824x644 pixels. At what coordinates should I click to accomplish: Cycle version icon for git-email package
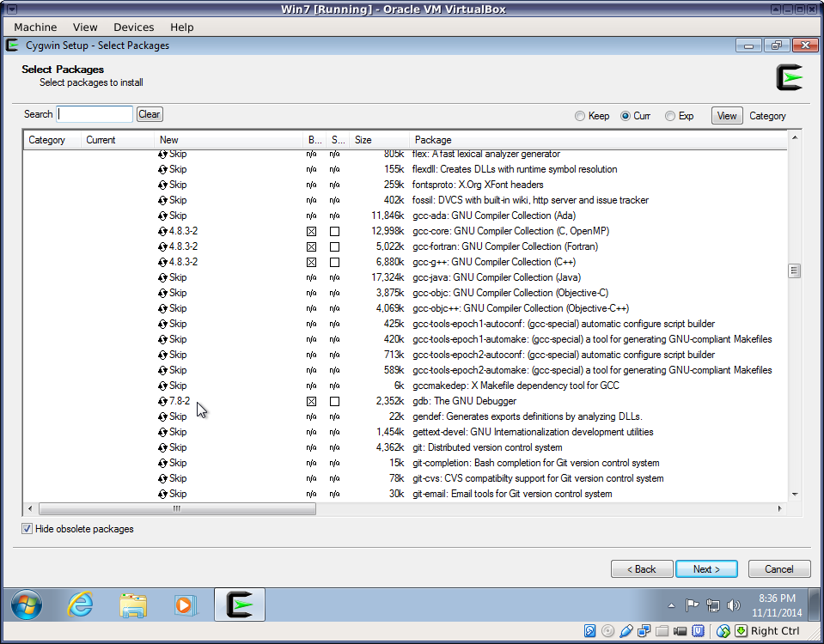(163, 494)
